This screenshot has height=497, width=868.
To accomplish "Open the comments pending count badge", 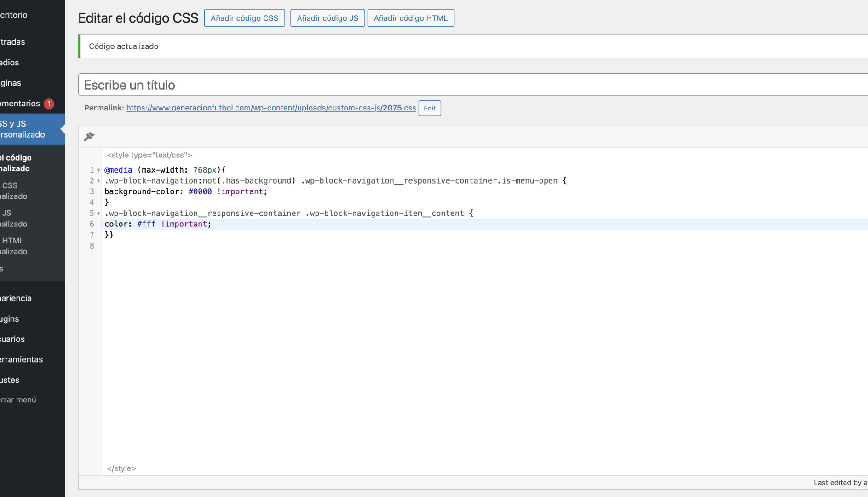I will tap(49, 104).
